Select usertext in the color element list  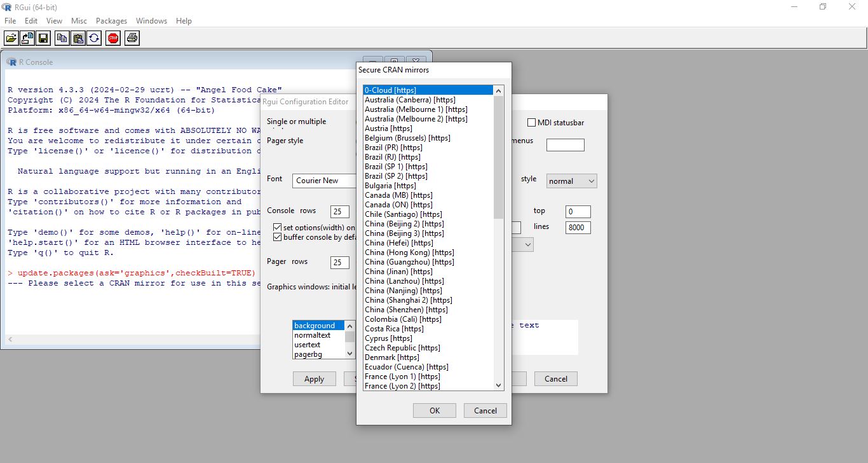click(x=318, y=345)
